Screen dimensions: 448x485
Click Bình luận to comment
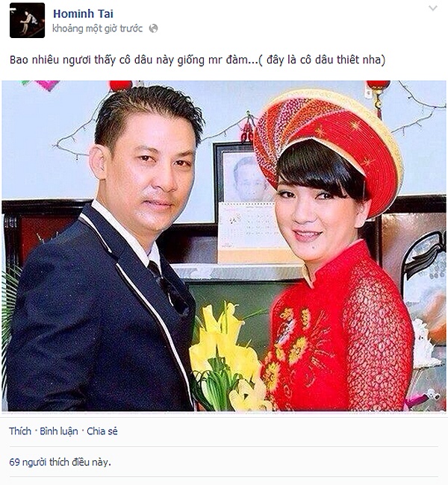click(59, 431)
